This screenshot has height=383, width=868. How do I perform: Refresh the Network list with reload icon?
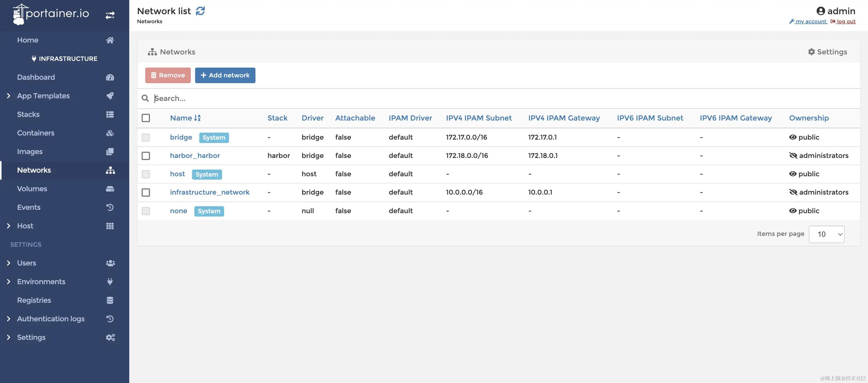pyautogui.click(x=200, y=11)
